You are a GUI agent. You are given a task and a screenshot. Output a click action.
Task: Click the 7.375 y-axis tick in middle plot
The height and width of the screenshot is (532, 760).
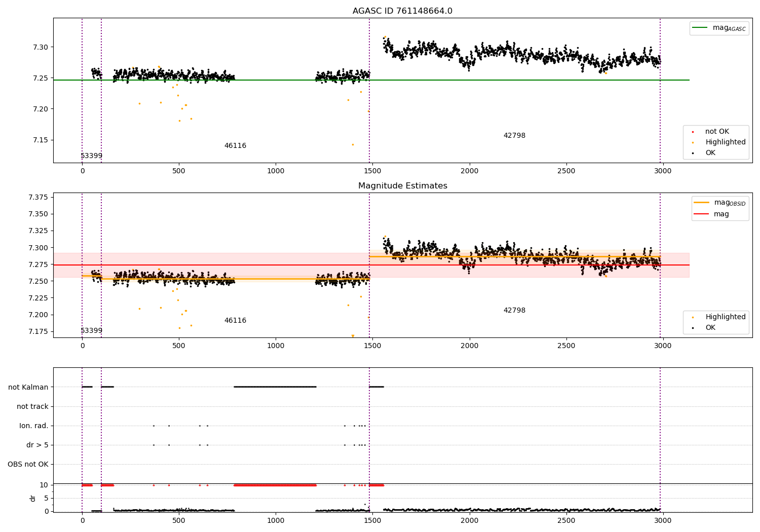tap(39, 197)
